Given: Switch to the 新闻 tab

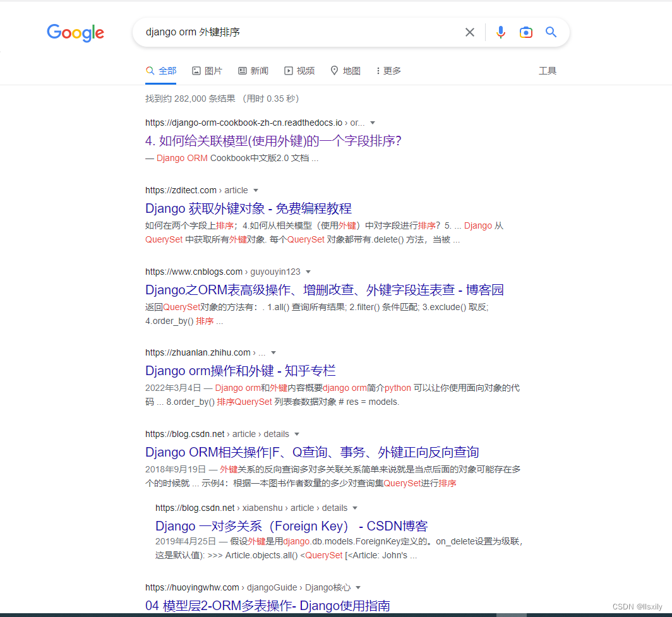Looking at the screenshot, I should (253, 71).
